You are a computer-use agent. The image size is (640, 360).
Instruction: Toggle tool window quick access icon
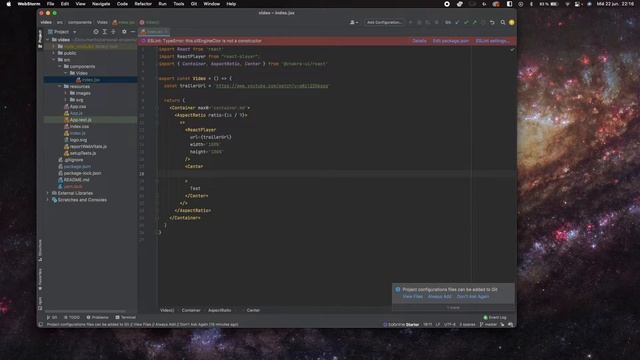pyautogui.click(x=40, y=324)
